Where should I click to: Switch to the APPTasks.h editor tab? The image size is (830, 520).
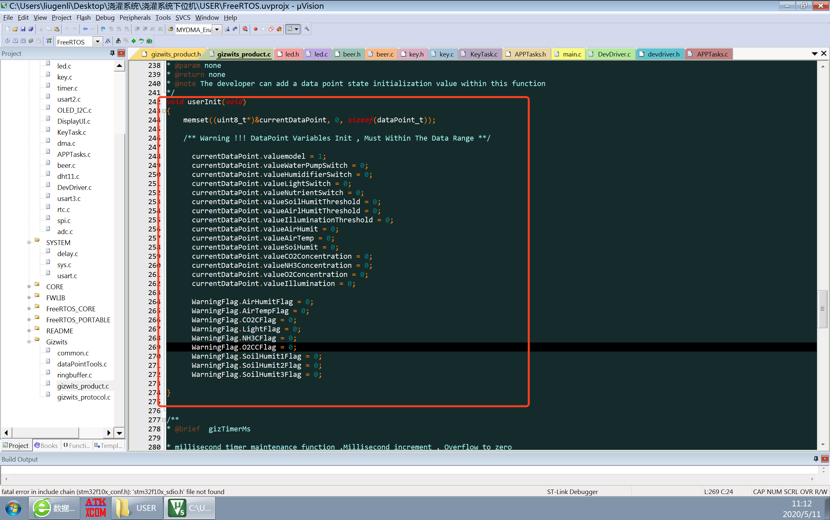(525, 54)
